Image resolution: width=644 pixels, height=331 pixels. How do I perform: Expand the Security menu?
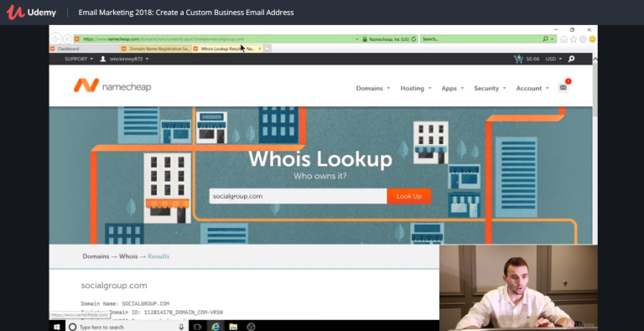[490, 88]
